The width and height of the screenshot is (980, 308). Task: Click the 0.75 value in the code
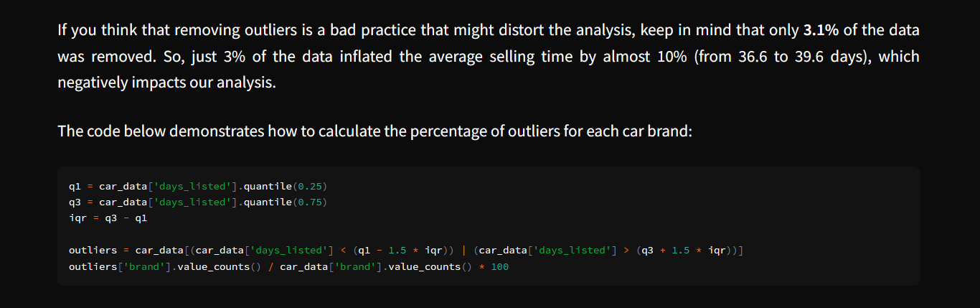point(308,202)
